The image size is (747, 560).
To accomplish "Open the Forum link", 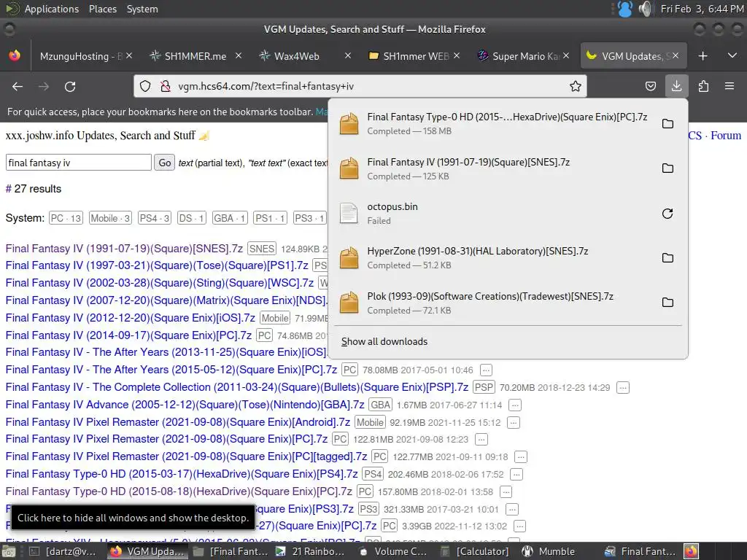I will (726, 135).
